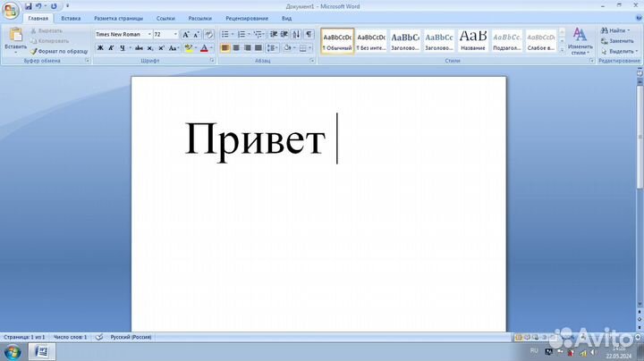
Task: Select the Подзаголовок style
Action: (507, 40)
